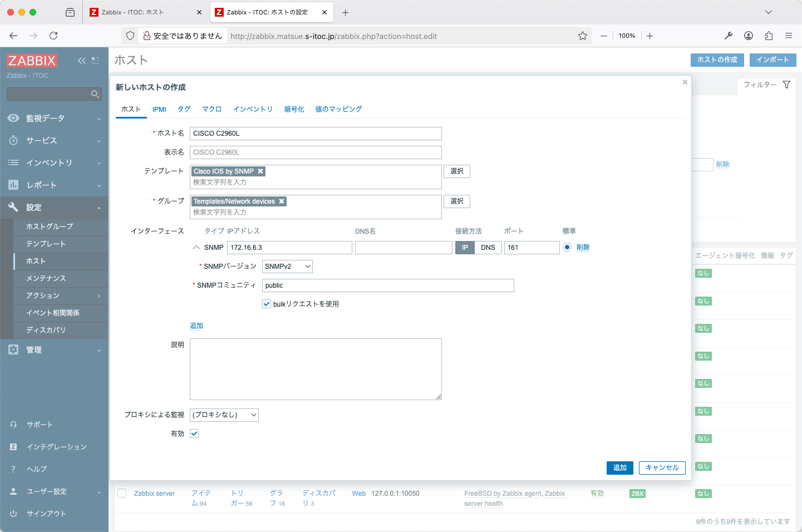Click the サポート headset icon
The width and height of the screenshot is (802, 532).
[x=13, y=425]
